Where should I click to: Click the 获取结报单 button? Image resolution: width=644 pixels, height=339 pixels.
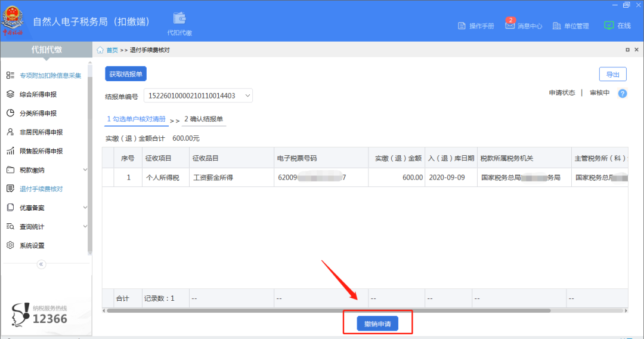click(126, 74)
